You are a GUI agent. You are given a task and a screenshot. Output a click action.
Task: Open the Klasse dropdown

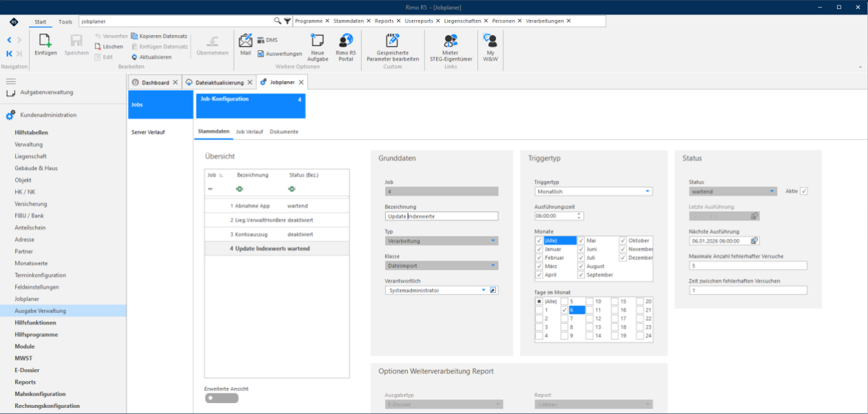click(x=493, y=265)
